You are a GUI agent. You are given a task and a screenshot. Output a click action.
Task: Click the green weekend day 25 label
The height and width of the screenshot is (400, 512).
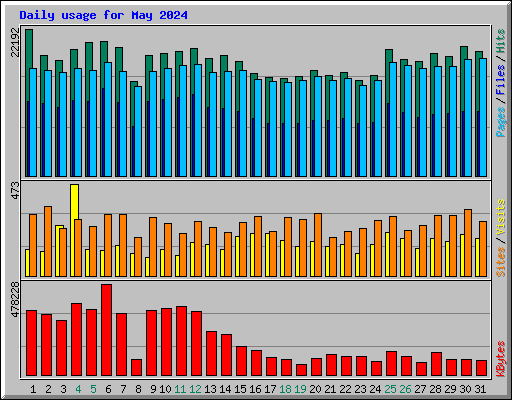pyautogui.click(x=390, y=389)
